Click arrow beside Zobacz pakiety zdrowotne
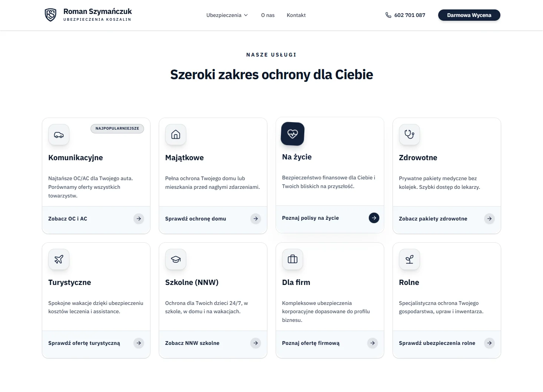This screenshot has width=543, height=392. pyautogui.click(x=489, y=219)
